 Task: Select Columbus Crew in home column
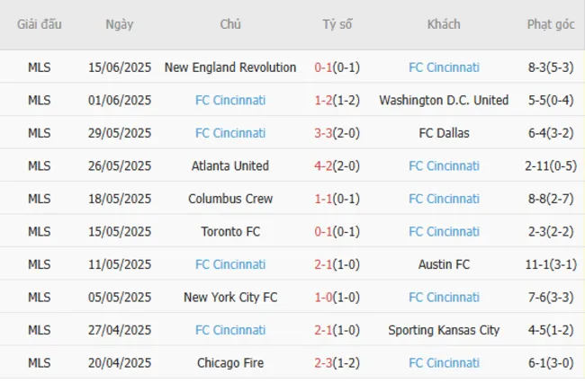click(230, 199)
